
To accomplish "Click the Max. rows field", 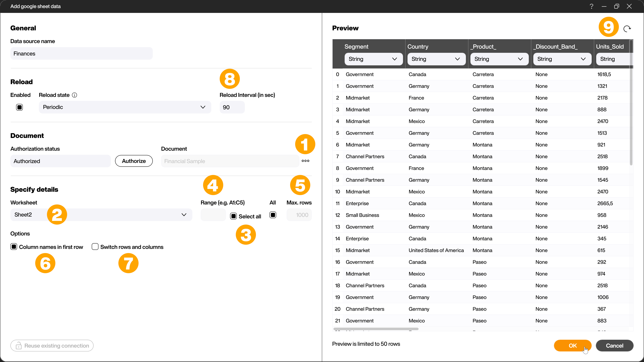I will (x=299, y=215).
